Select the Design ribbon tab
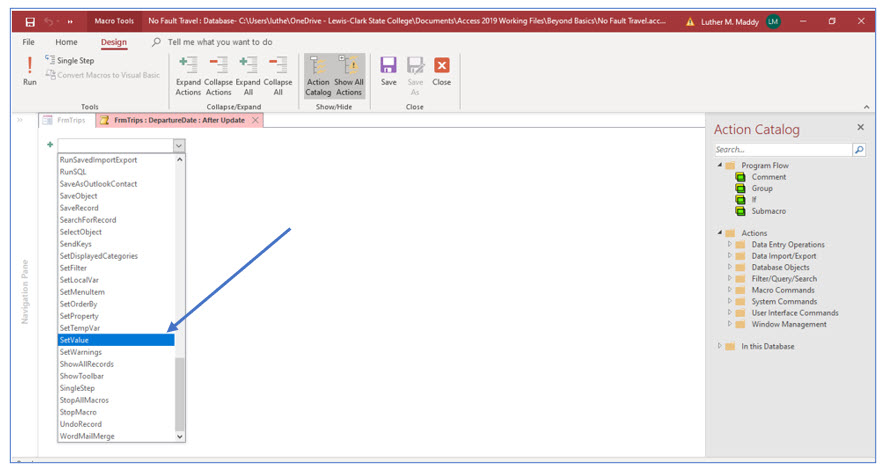 [x=114, y=42]
